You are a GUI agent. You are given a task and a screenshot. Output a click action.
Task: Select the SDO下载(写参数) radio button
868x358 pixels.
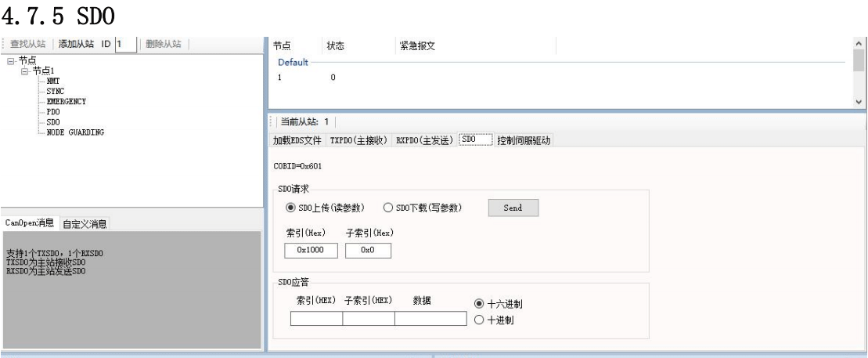click(x=387, y=208)
